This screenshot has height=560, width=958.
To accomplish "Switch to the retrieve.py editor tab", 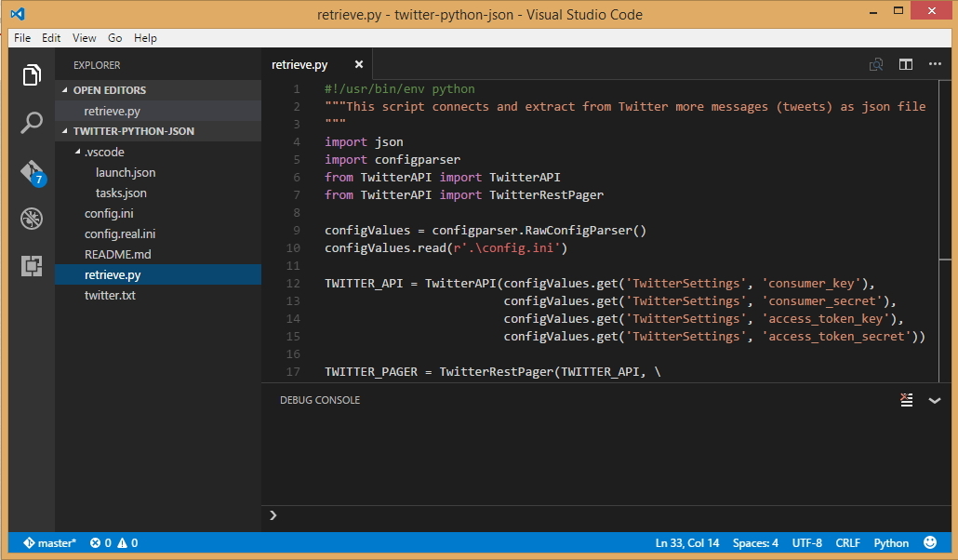I will pos(299,65).
